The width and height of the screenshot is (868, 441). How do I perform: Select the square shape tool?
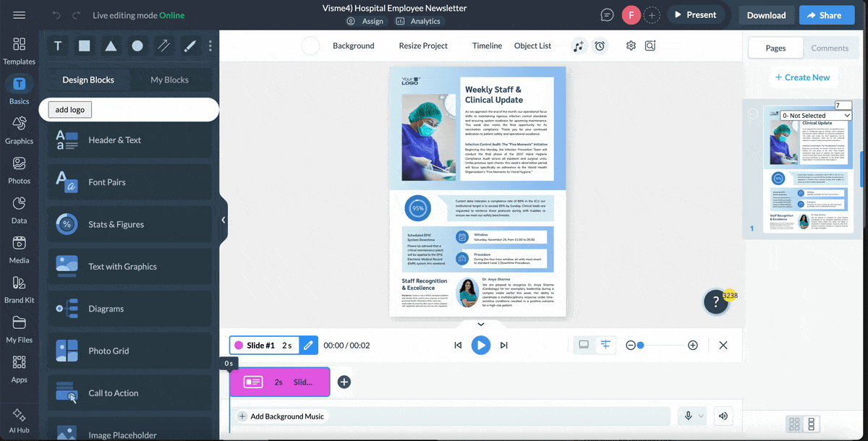coord(84,46)
